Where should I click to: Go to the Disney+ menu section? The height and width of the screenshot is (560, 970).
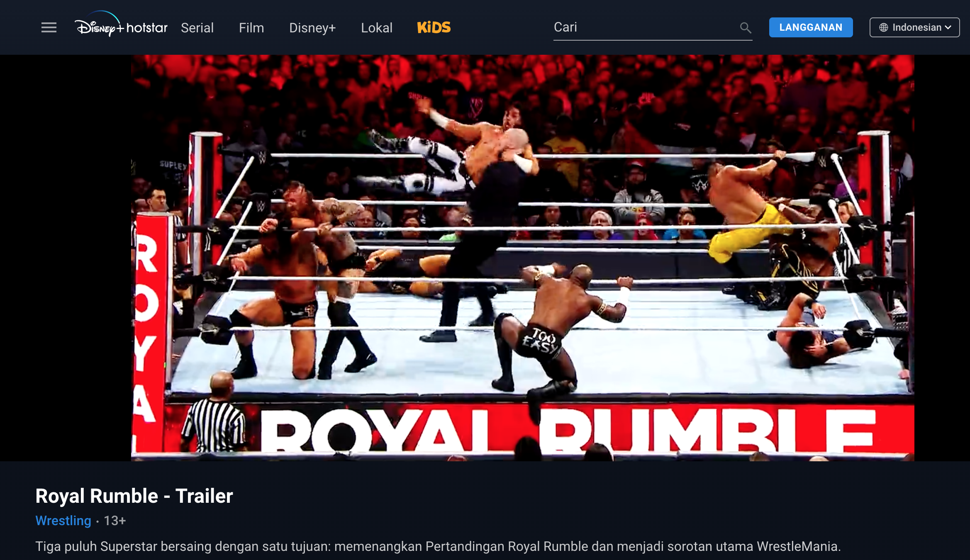[x=312, y=28]
